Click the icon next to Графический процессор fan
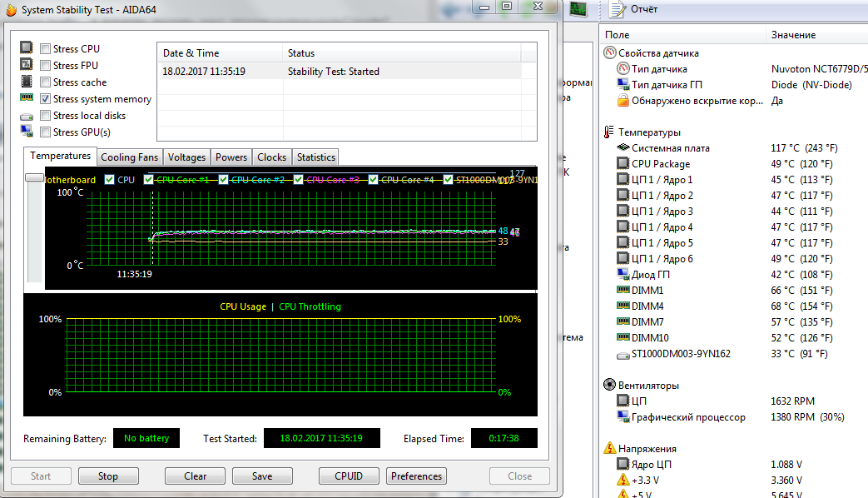 (623, 416)
